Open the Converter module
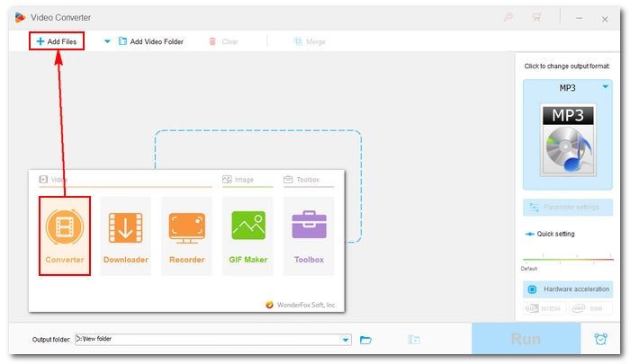 click(65, 235)
